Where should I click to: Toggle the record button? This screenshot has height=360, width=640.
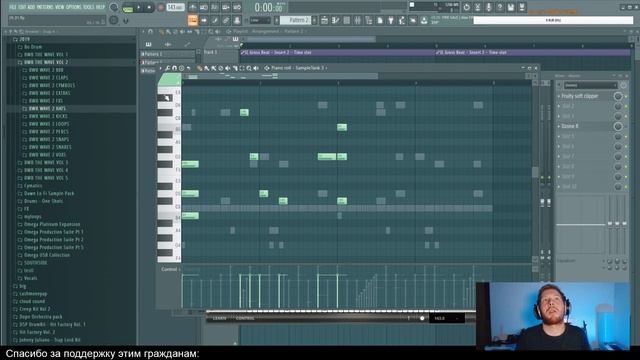(161, 7)
